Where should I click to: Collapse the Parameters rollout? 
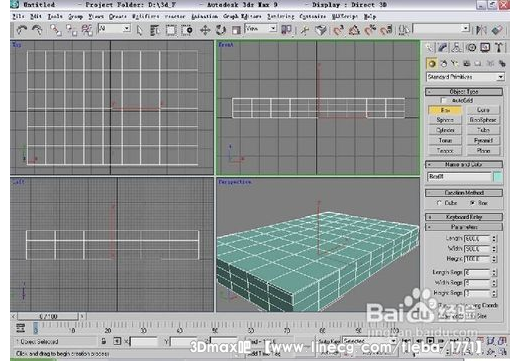(x=464, y=227)
